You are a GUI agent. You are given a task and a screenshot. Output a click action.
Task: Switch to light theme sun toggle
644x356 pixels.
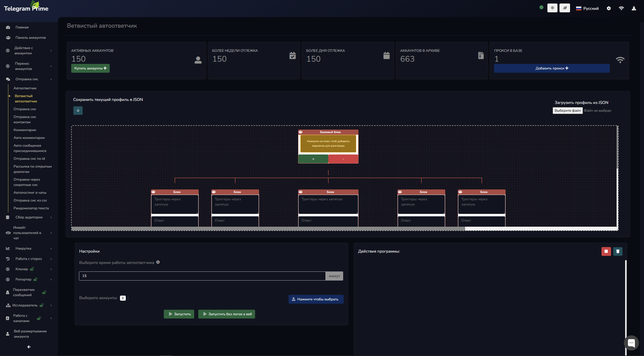click(552, 8)
